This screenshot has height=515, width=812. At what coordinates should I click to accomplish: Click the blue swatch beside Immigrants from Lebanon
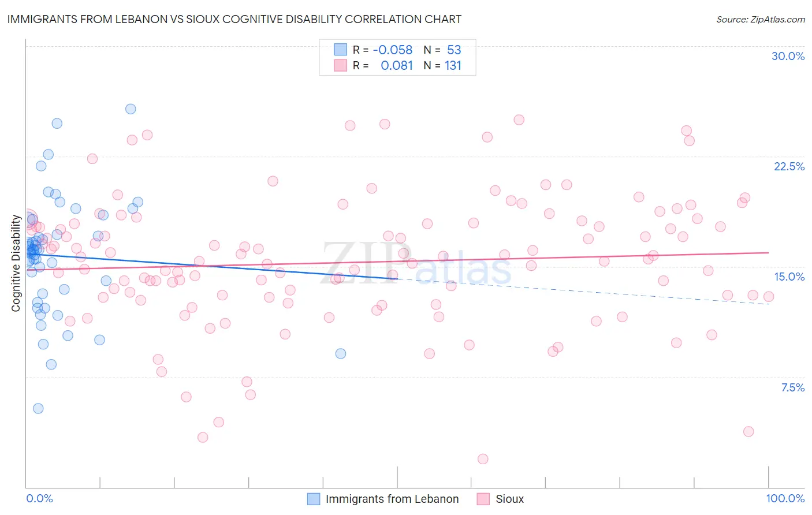[x=313, y=499]
